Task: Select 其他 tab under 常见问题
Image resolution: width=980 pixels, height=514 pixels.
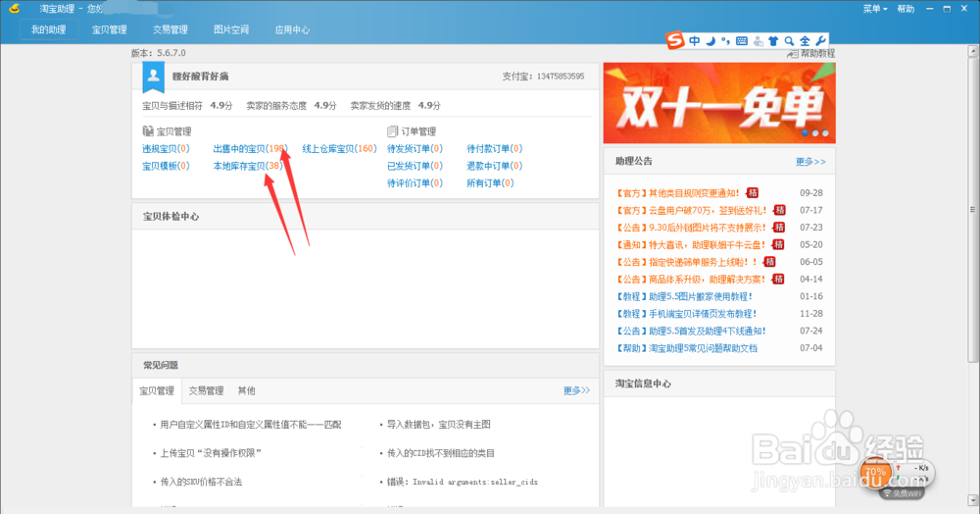Action: point(246,390)
